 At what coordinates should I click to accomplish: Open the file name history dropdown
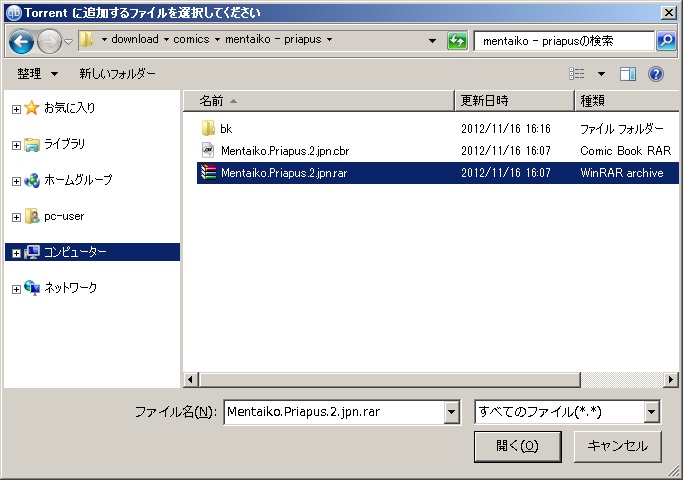tap(452, 412)
